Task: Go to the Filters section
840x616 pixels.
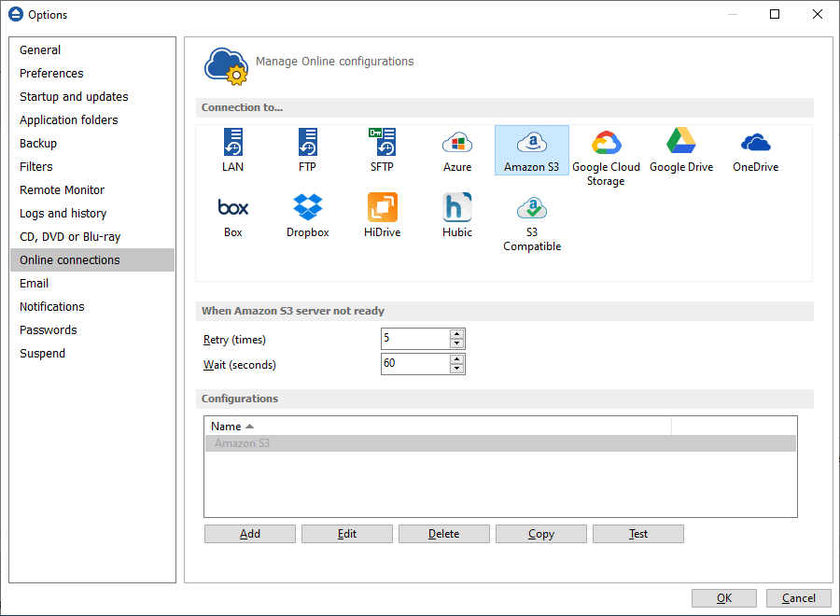Action: tap(92, 166)
